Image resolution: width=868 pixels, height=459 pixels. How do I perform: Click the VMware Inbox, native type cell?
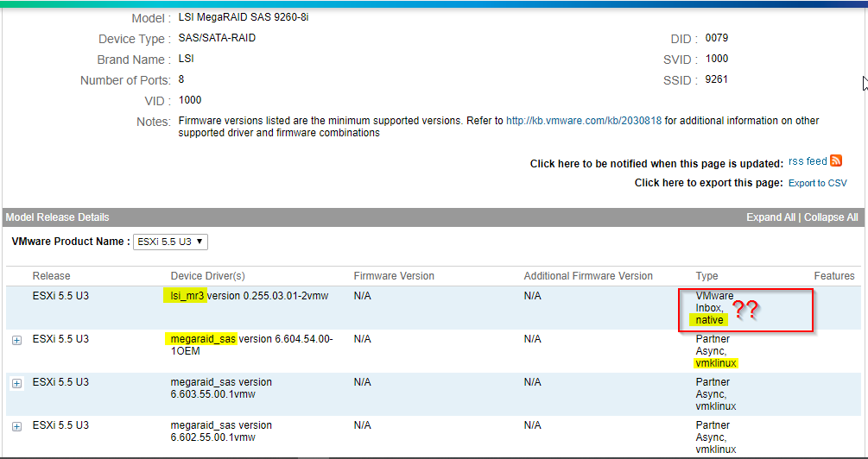tap(714, 308)
